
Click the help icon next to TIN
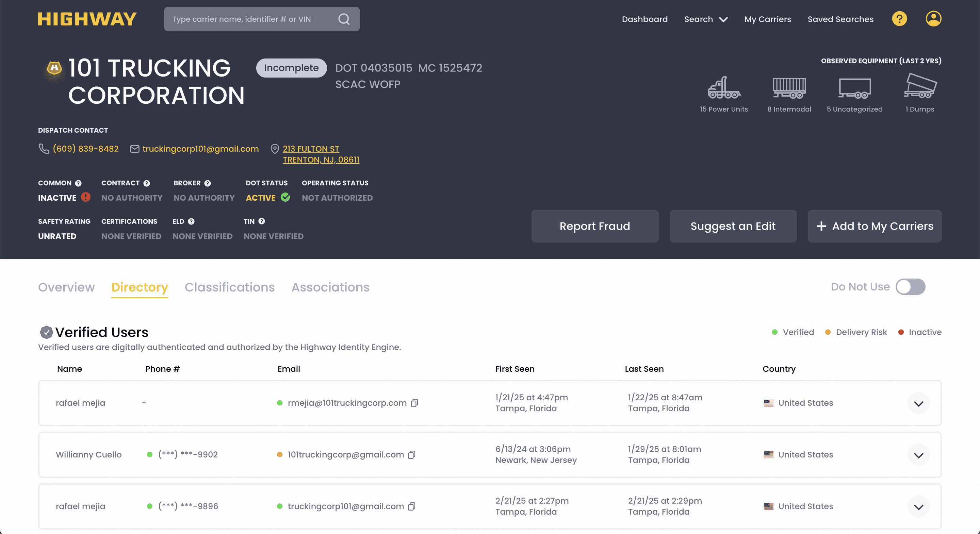pyautogui.click(x=262, y=221)
